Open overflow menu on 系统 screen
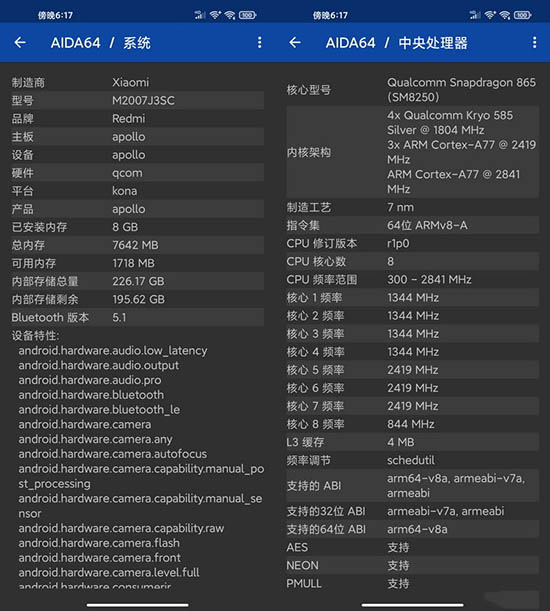The width and height of the screenshot is (550, 611). pos(260,42)
